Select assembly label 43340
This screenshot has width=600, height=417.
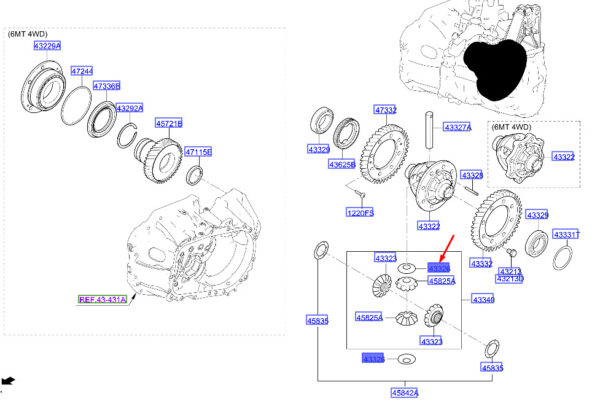483,300
